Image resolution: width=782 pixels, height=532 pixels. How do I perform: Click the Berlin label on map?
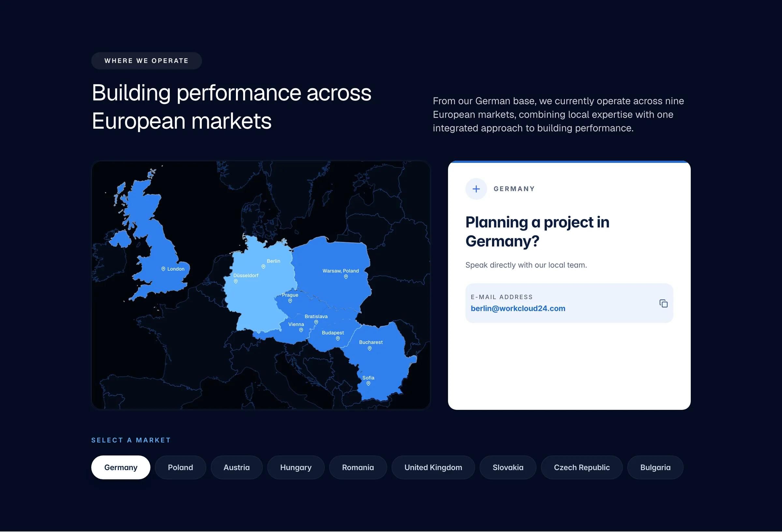click(274, 261)
